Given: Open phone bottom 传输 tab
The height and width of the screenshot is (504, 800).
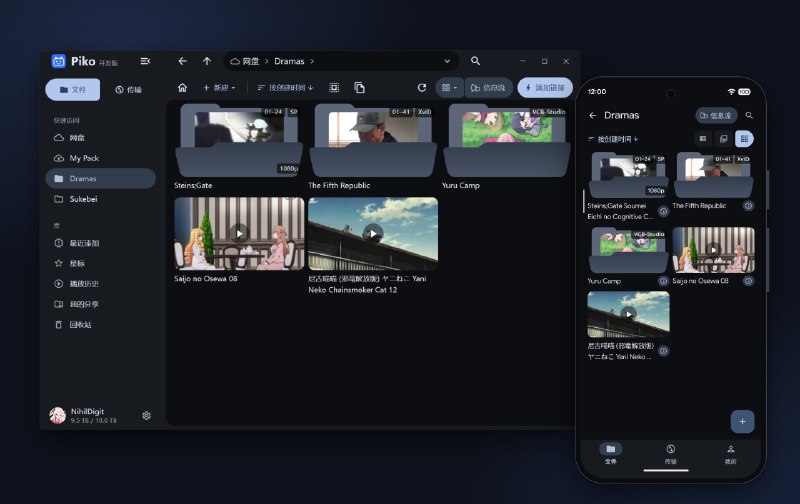Looking at the screenshot, I should pos(670,453).
